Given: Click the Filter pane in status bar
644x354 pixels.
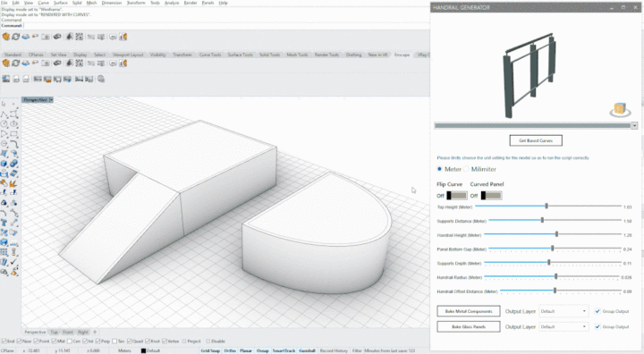Looking at the screenshot, I should point(357,350).
